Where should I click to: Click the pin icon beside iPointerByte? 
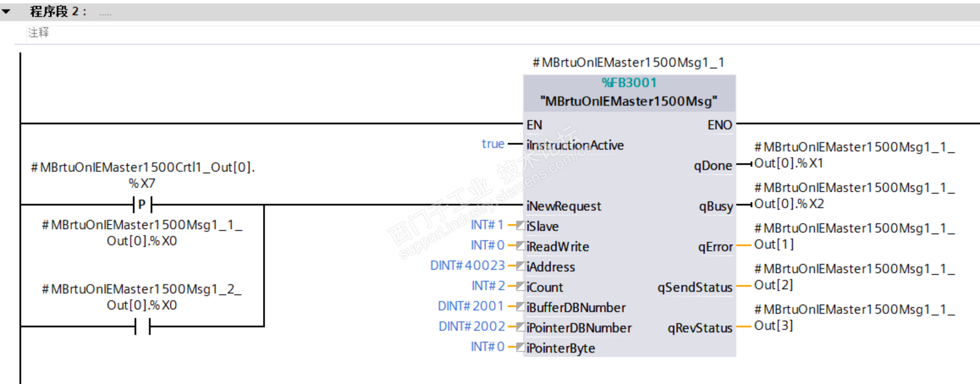click(x=520, y=347)
